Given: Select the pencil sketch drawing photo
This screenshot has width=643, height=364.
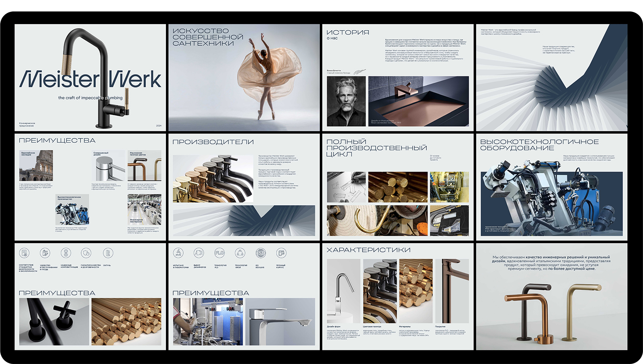Looking at the screenshot, I should tap(346, 187).
